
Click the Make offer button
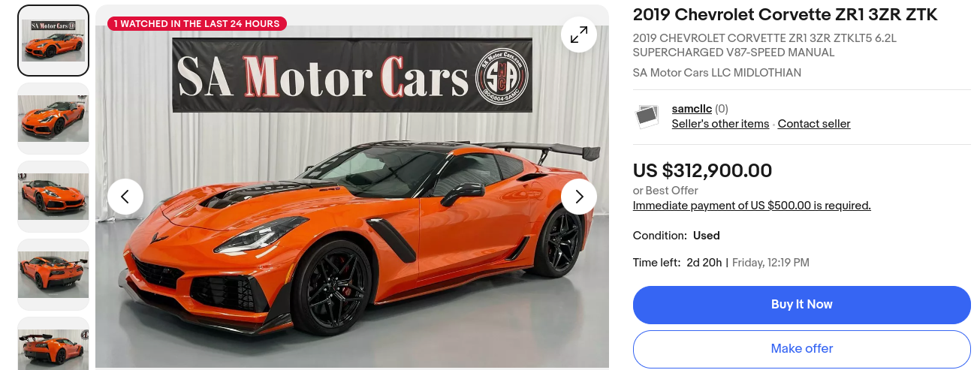point(802,349)
